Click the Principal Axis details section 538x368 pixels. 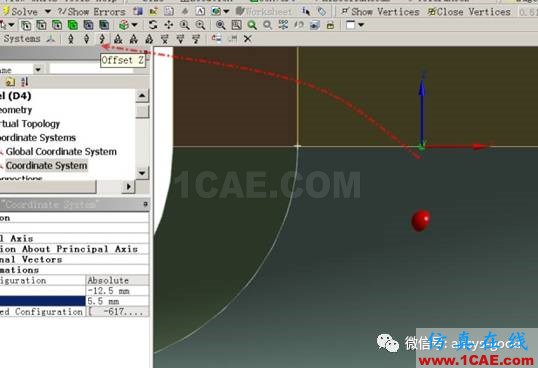[x=74, y=238]
